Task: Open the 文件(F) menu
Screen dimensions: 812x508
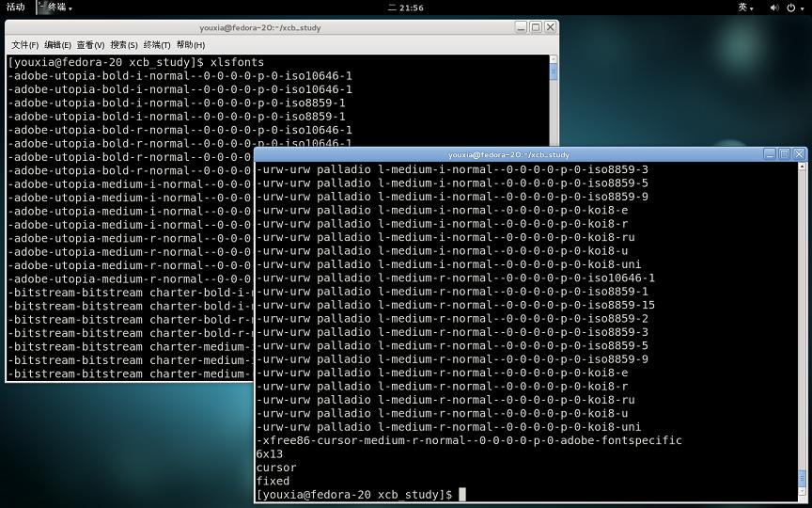Action: [24, 45]
